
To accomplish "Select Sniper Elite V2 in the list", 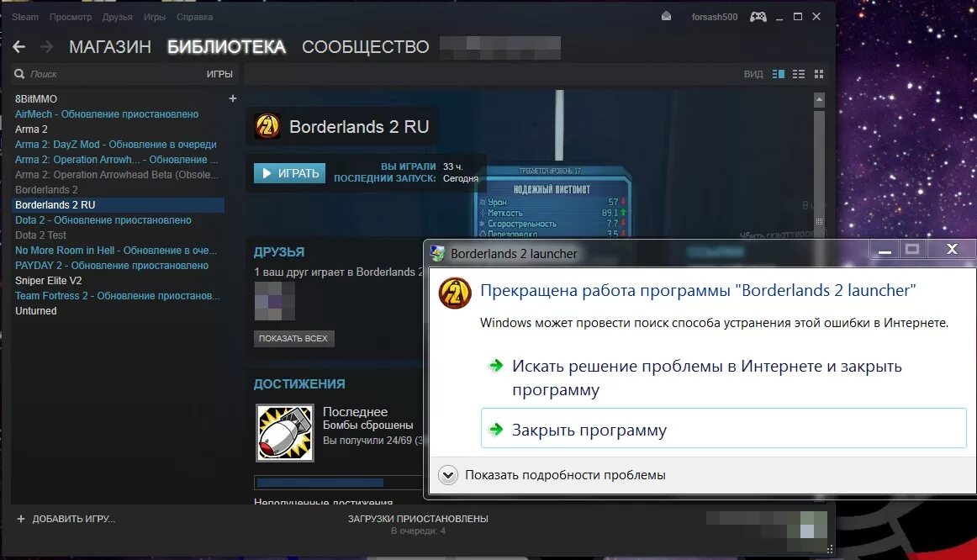I will [x=49, y=280].
